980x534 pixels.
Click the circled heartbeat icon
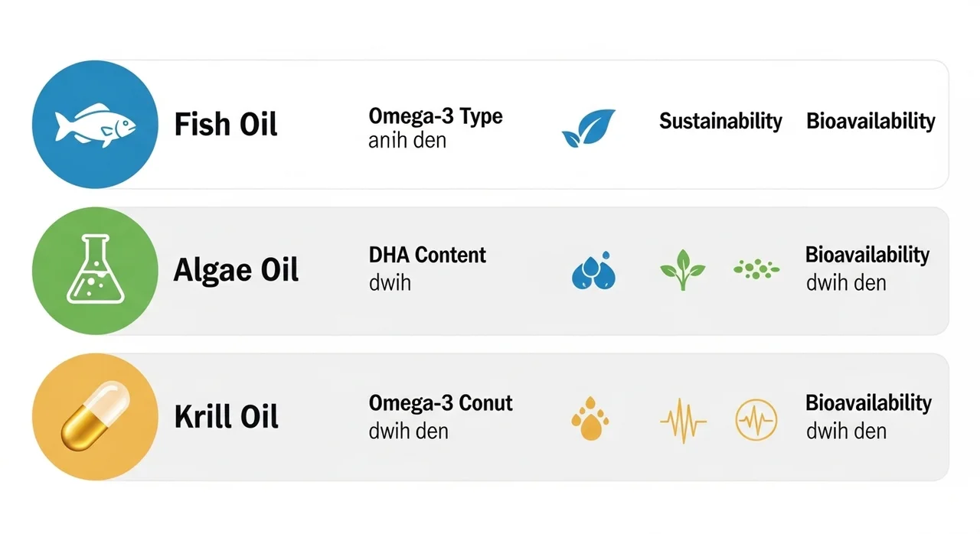pyautogui.click(x=756, y=419)
